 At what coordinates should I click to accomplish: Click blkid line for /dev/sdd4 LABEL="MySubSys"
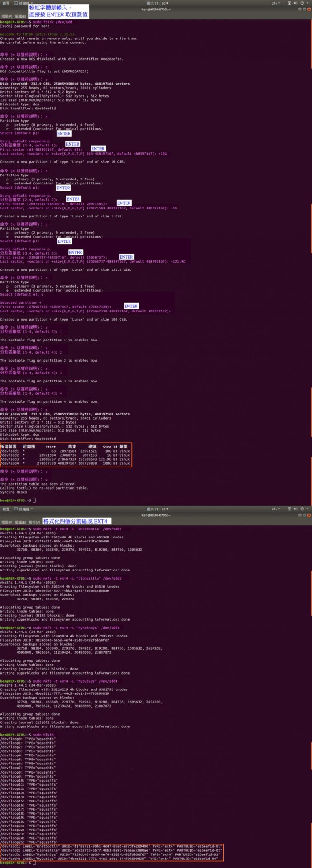[x=109, y=859]
